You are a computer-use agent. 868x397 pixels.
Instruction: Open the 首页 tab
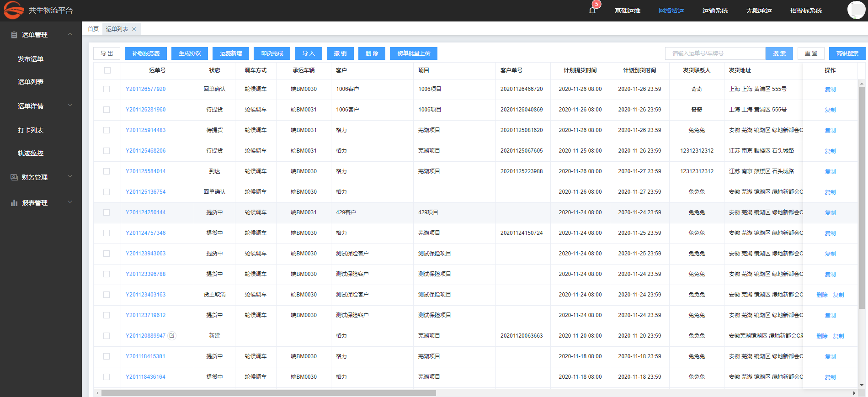tap(93, 29)
